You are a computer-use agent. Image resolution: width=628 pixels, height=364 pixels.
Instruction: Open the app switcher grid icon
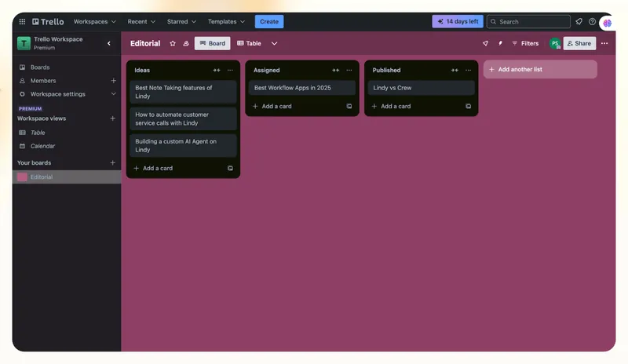click(x=22, y=22)
